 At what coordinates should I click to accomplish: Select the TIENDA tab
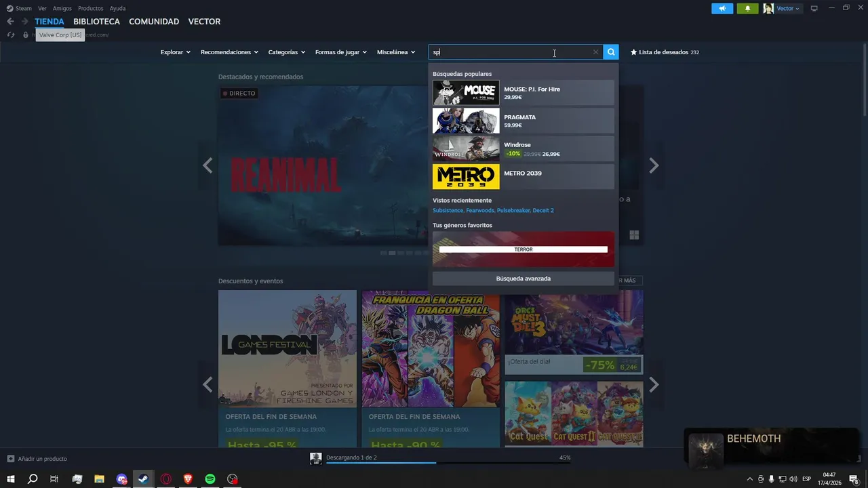[x=50, y=22]
